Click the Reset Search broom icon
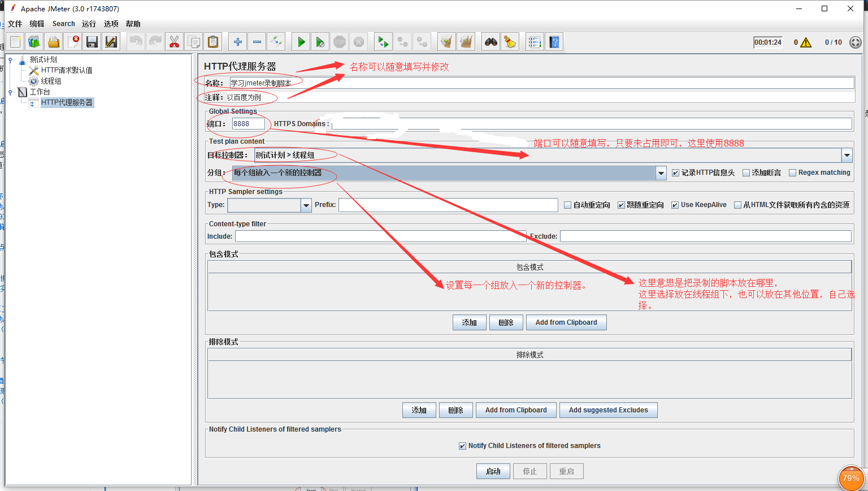 pyautogui.click(x=510, y=42)
